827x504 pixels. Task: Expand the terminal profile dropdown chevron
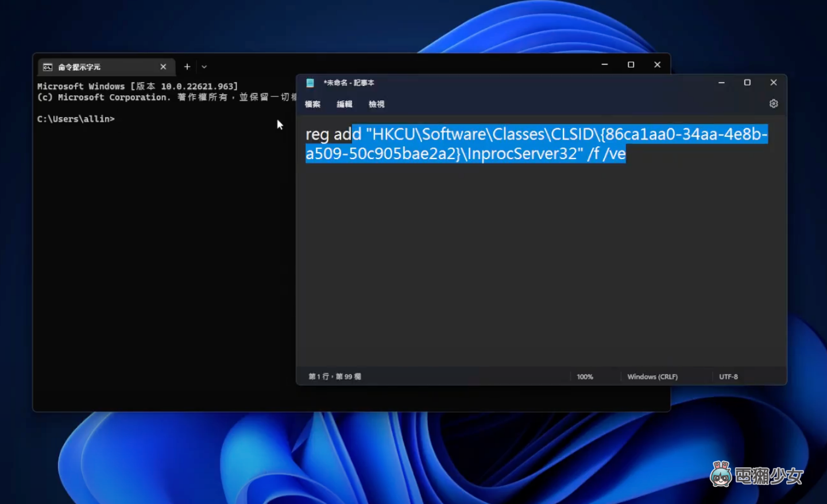coord(204,67)
